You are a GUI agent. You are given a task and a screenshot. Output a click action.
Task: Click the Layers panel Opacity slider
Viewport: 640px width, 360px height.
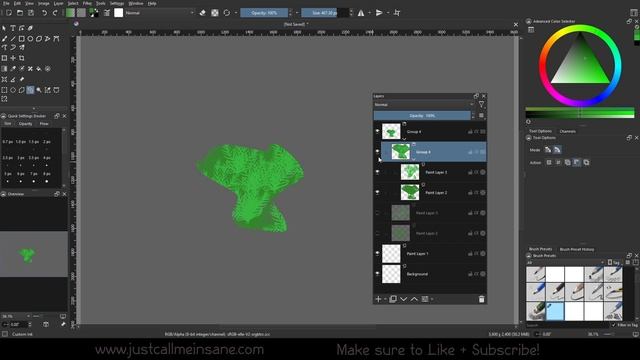tap(422, 116)
